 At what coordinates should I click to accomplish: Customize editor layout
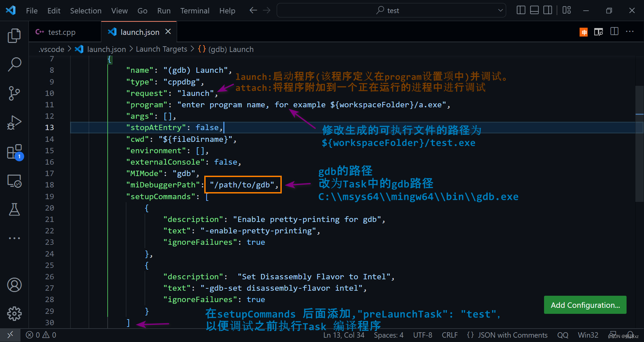coord(567,10)
